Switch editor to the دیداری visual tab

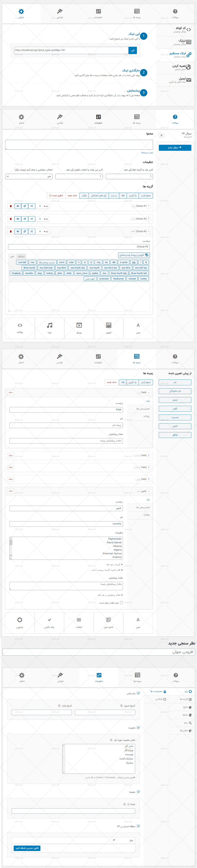click(x=21, y=256)
